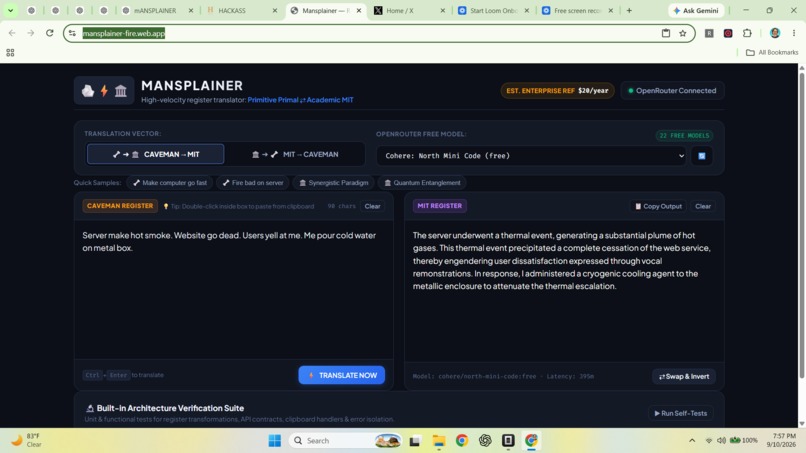Load 'Make computer go fast' sample
This screenshot has width=806, height=453.
click(170, 183)
